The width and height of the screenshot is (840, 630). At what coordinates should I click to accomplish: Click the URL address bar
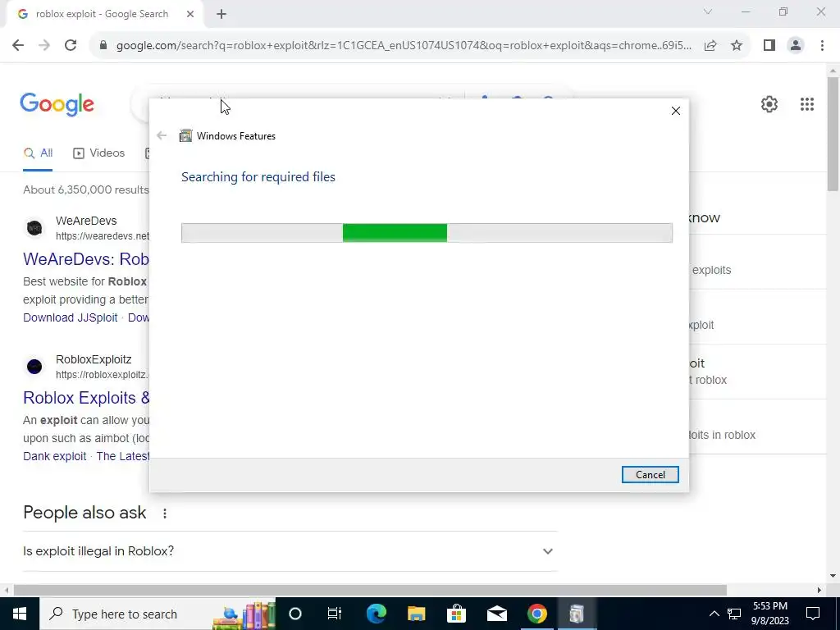404,46
